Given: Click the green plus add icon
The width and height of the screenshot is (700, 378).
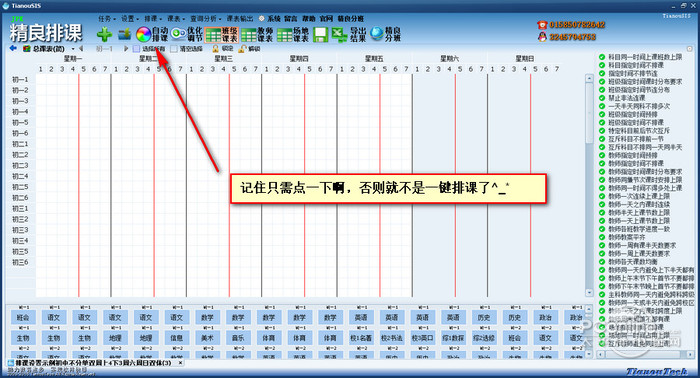Looking at the screenshot, I should pos(104,34).
